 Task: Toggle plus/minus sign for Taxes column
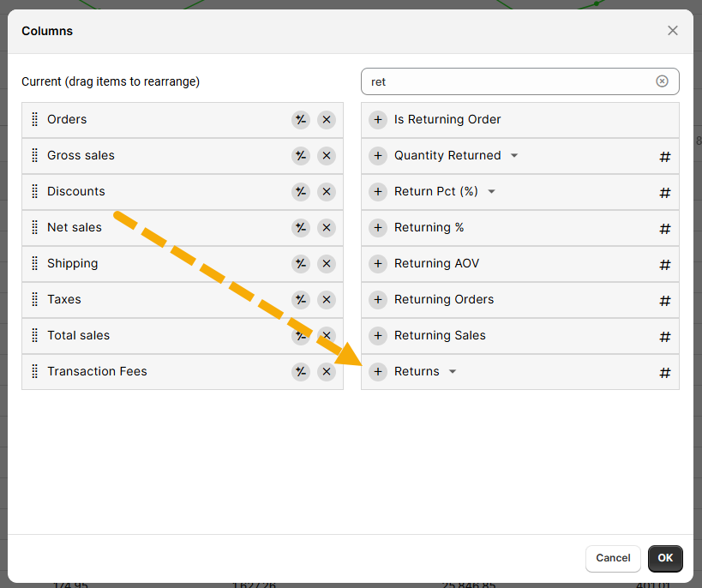click(300, 300)
